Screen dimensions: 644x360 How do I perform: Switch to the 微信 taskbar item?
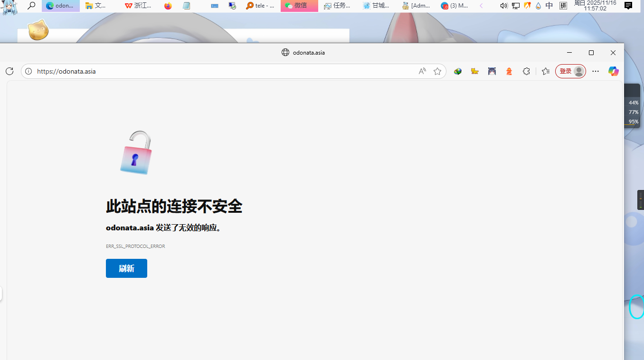[299, 6]
